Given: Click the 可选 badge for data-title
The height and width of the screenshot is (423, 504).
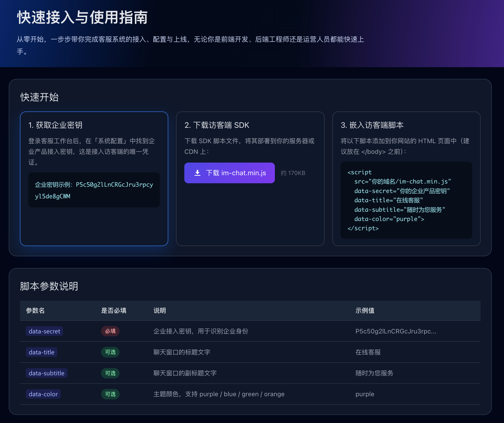Looking at the screenshot, I should coord(110,352).
